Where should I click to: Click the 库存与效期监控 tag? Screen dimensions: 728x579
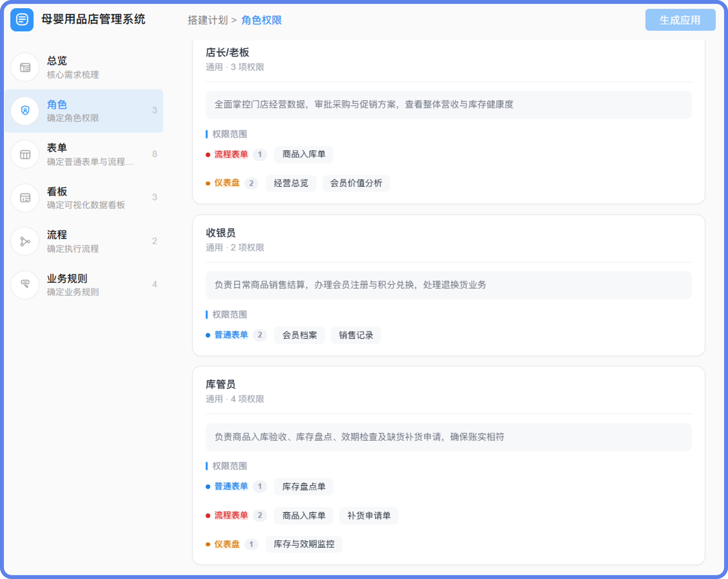pos(304,544)
